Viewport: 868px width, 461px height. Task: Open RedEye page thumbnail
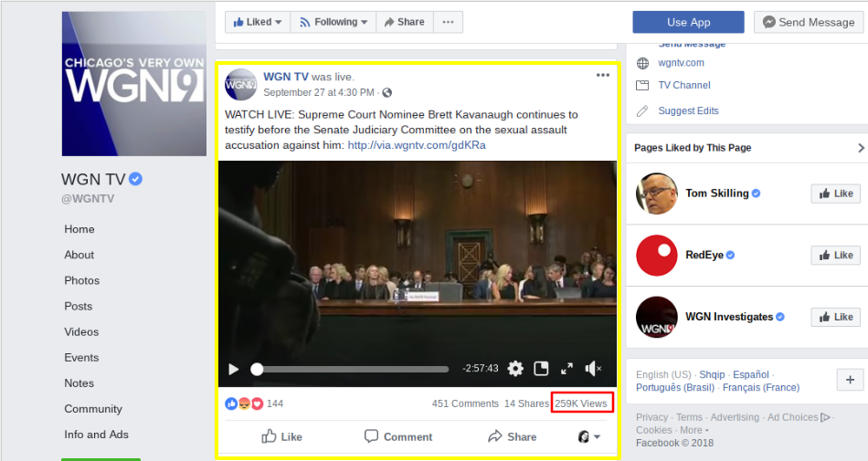[657, 255]
